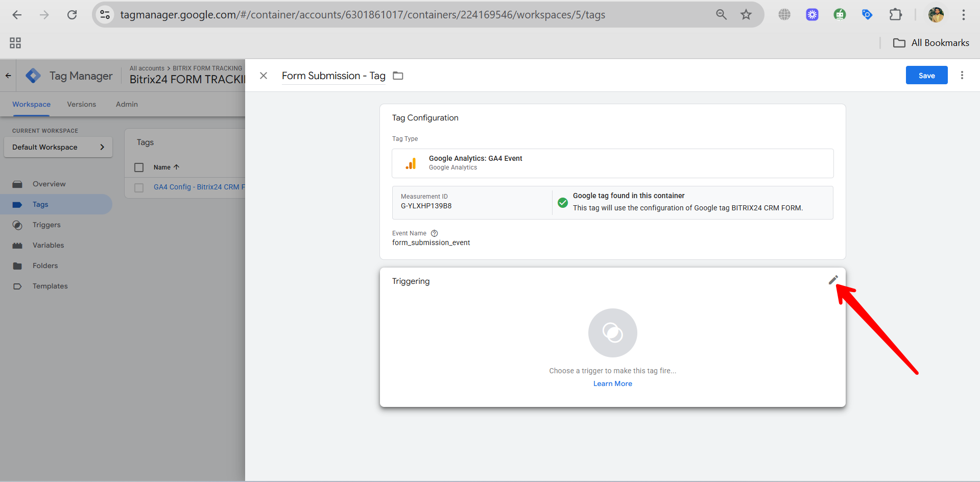Open Overview in the sidebar
This screenshot has width=980, height=482.
coord(49,184)
